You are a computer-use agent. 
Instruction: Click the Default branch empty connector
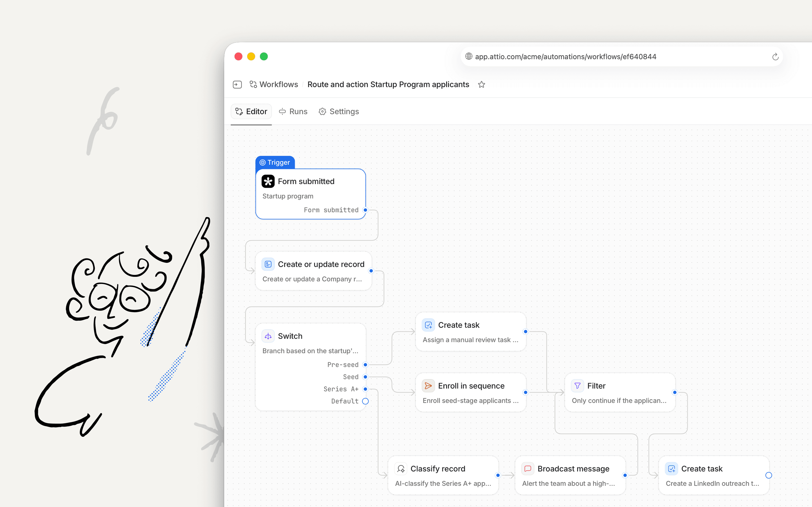(x=365, y=401)
